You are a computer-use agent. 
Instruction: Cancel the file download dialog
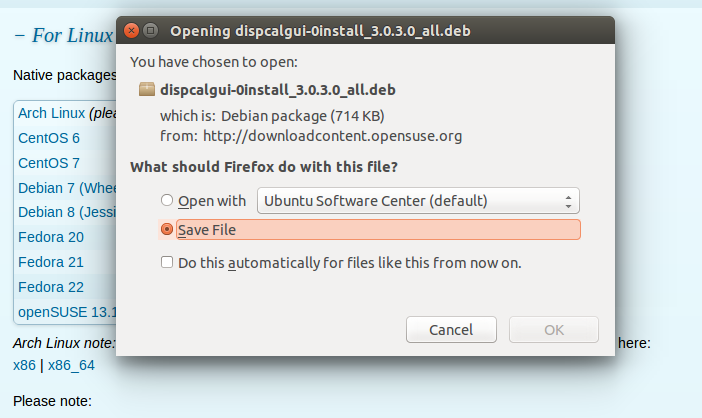pos(451,330)
